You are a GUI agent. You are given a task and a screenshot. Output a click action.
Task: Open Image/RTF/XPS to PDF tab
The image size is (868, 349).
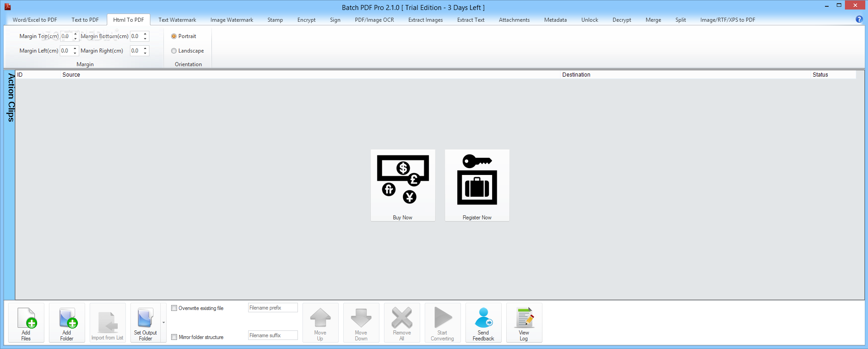coord(728,20)
